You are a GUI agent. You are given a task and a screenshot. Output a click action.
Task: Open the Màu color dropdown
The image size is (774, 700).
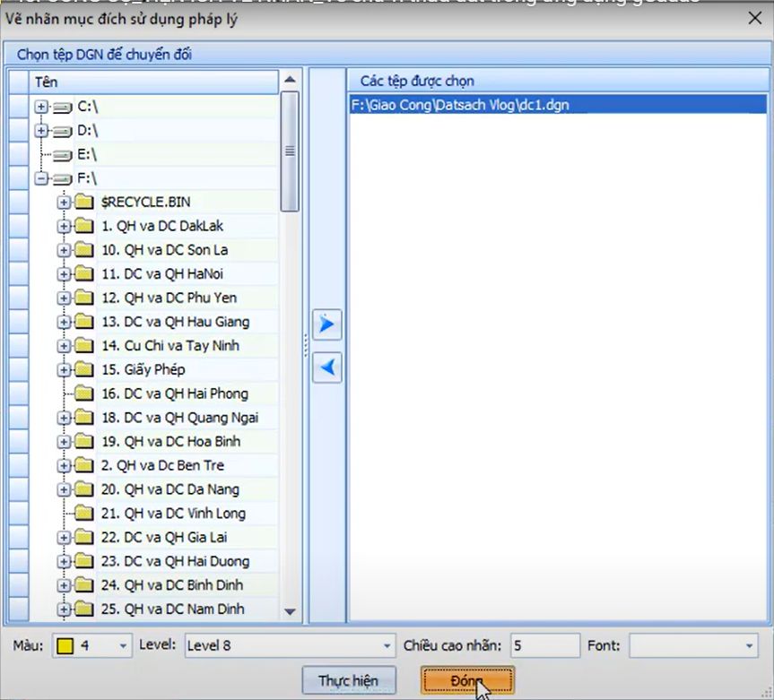tap(122, 645)
